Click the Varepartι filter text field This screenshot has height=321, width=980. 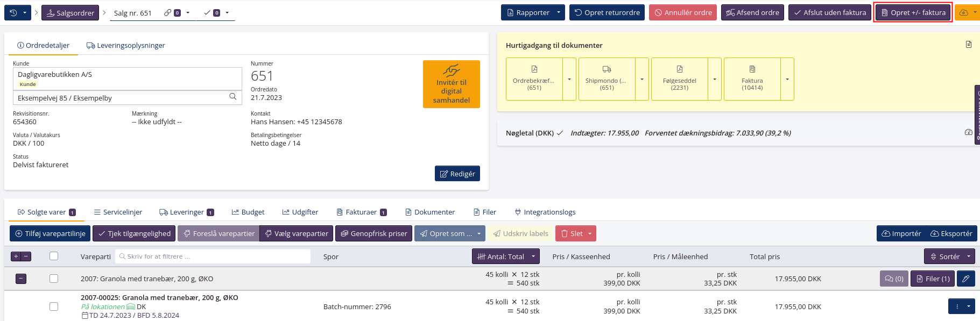tap(213, 256)
